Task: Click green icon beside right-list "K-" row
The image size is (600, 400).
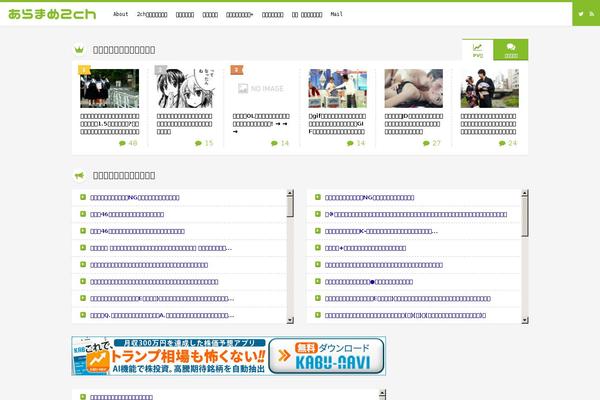Action: pos(318,231)
